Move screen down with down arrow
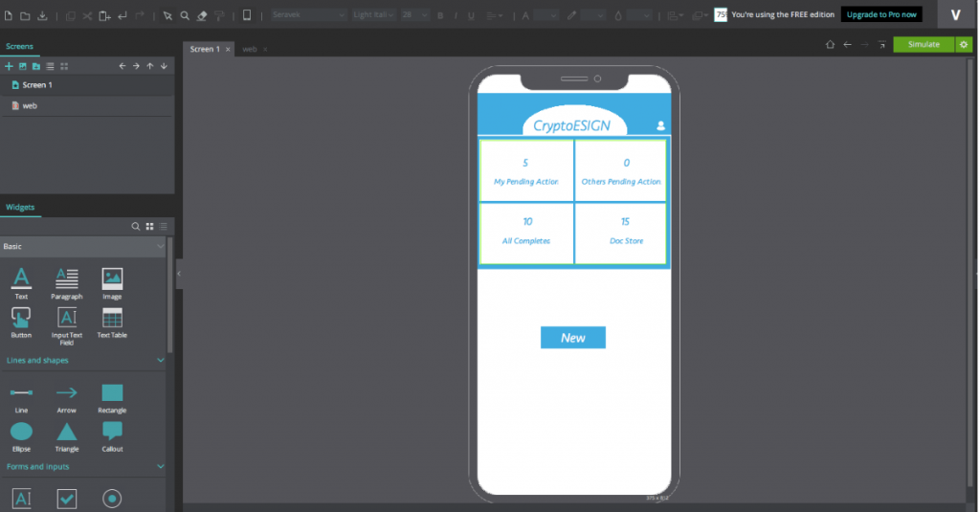The image size is (980, 512). tap(164, 66)
